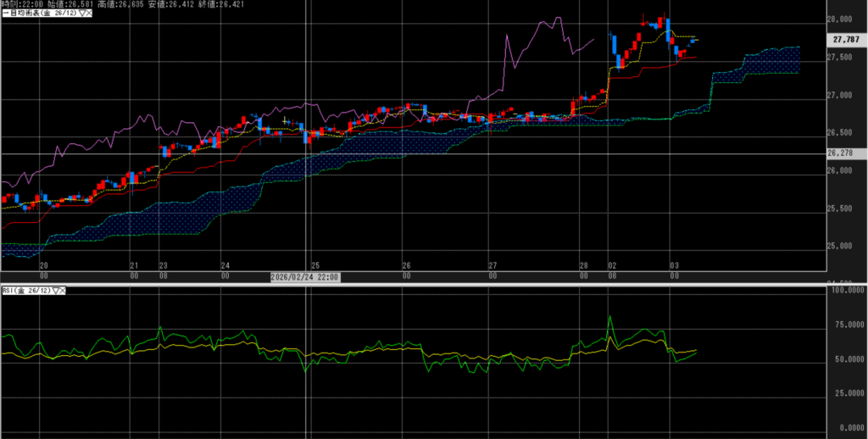The image size is (868, 439).
Task: Click the date marker 20 on time axis
Action: pyautogui.click(x=44, y=264)
